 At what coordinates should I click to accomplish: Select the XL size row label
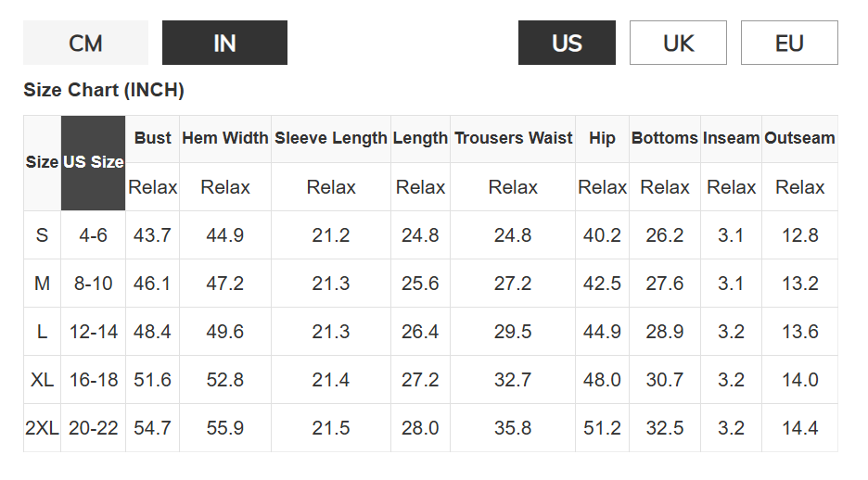click(42, 380)
